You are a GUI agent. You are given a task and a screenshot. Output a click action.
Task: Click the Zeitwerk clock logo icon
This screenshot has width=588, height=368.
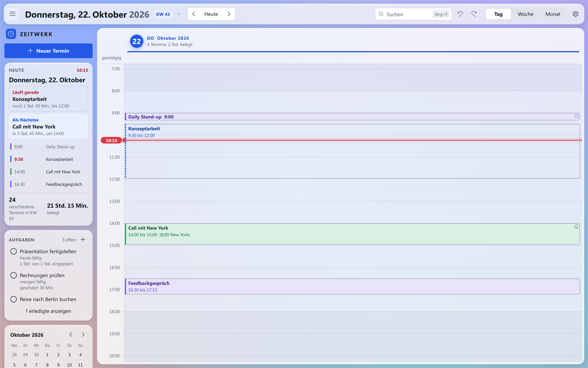[x=11, y=34]
